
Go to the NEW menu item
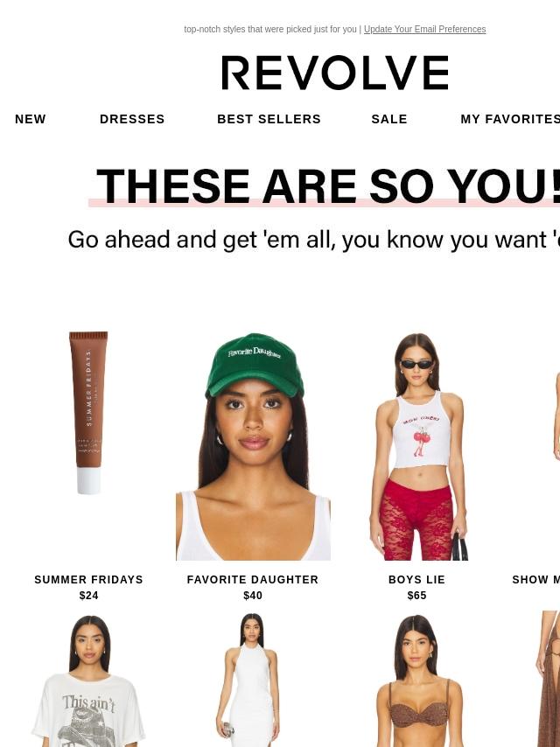pyautogui.click(x=31, y=119)
